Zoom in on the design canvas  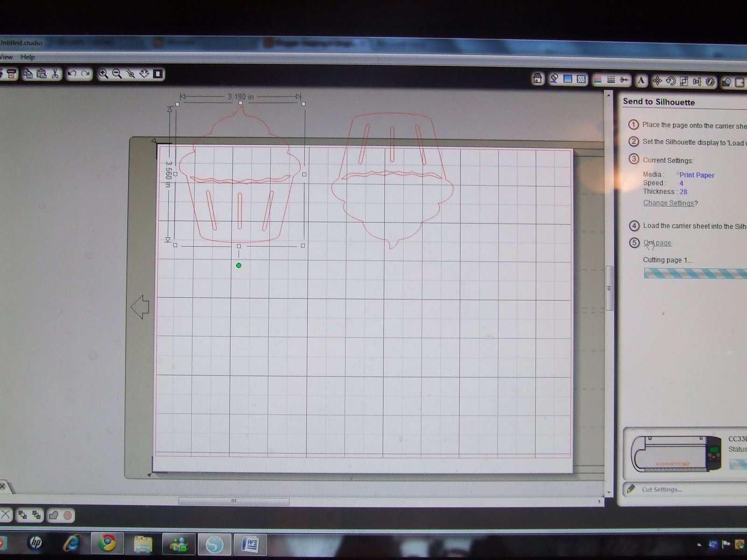pyautogui.click(x=103, y=74)
